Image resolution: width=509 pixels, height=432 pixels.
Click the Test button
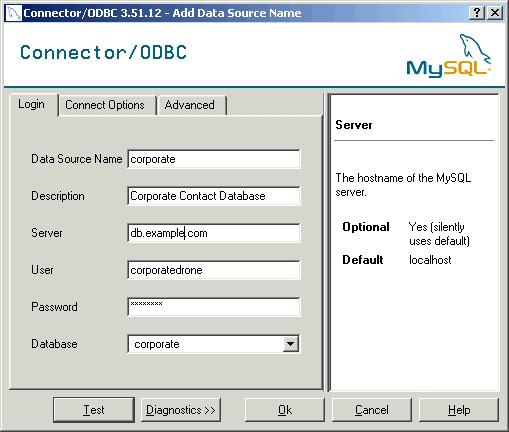(94, 410)
